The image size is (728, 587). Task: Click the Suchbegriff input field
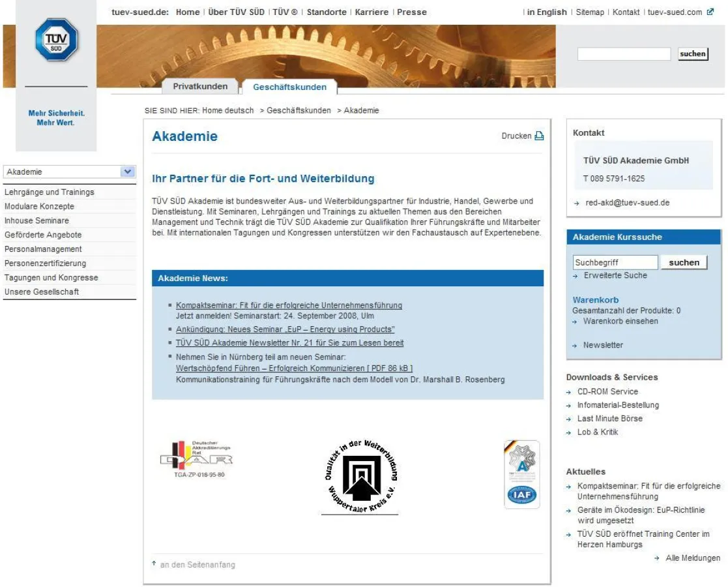point(615,262)
